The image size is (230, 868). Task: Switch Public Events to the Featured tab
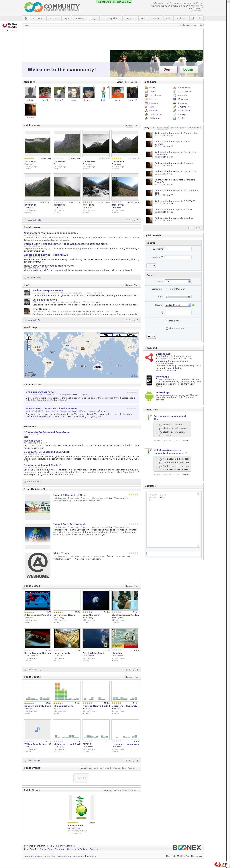(x=97, y=768)
